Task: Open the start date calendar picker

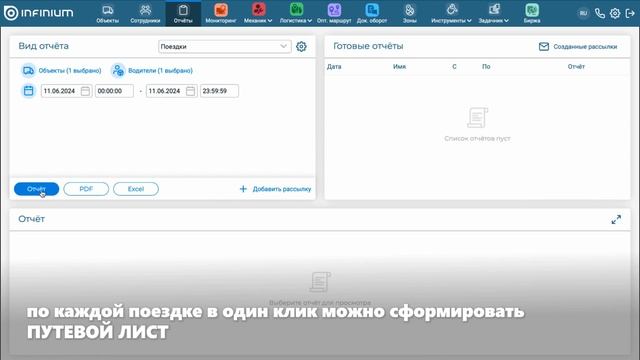Action: [85, 91]
